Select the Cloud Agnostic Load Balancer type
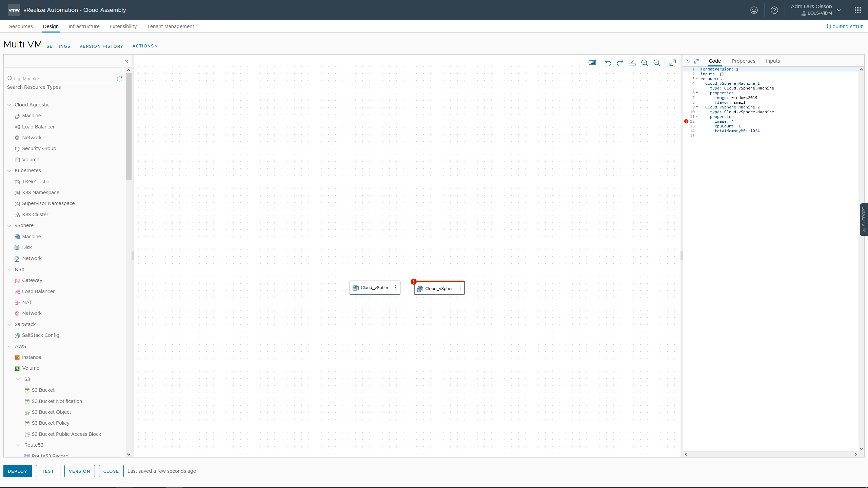 click(x=35, y=127)
